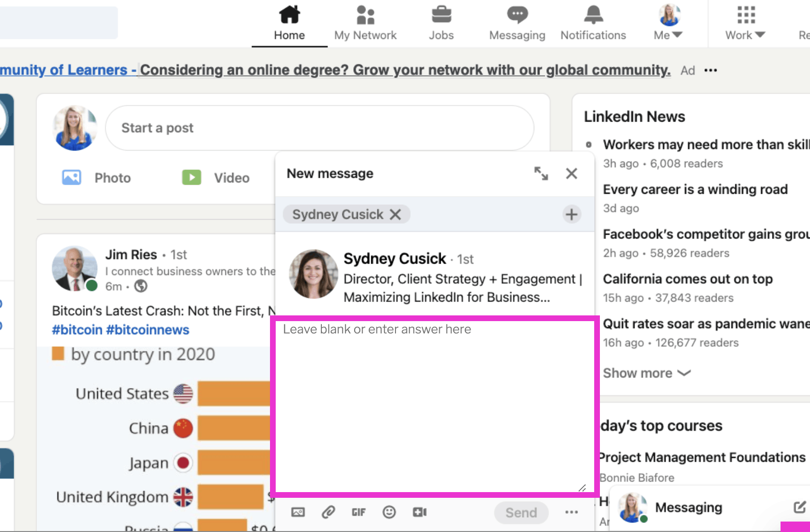Screen dimensions: 810x532
Task: Open Sydney Cusick's profile photo
Action: (313, 274)
